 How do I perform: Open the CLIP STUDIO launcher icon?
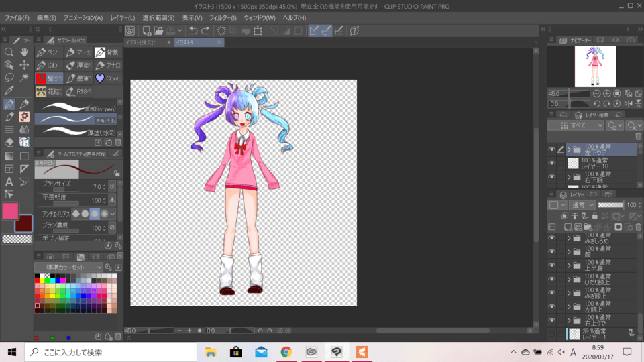[130, 31]
